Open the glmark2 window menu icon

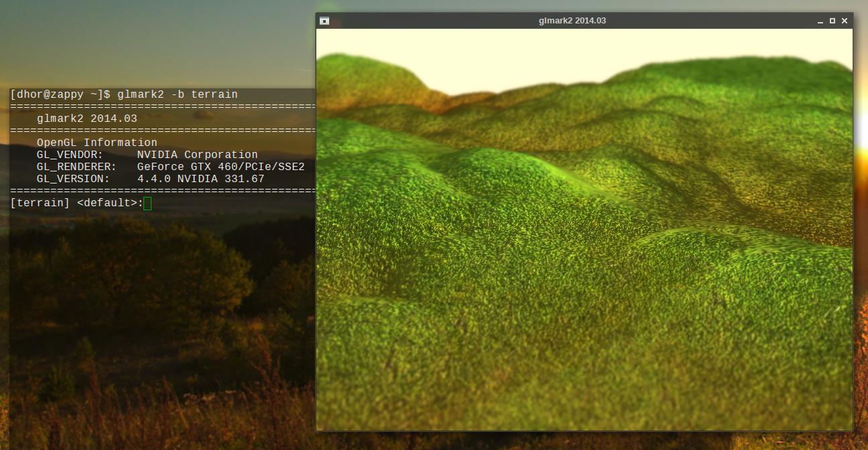point(324,21)
